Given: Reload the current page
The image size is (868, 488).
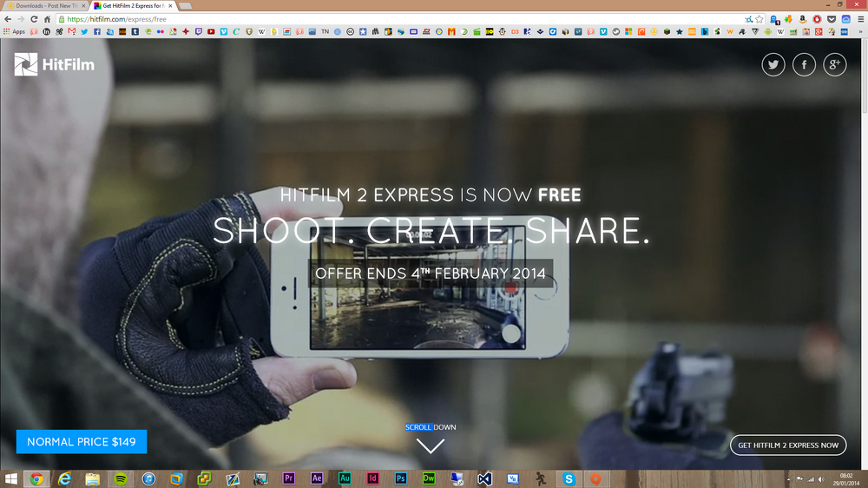Looking at the screenshot, I should click(x=34, y=19).
